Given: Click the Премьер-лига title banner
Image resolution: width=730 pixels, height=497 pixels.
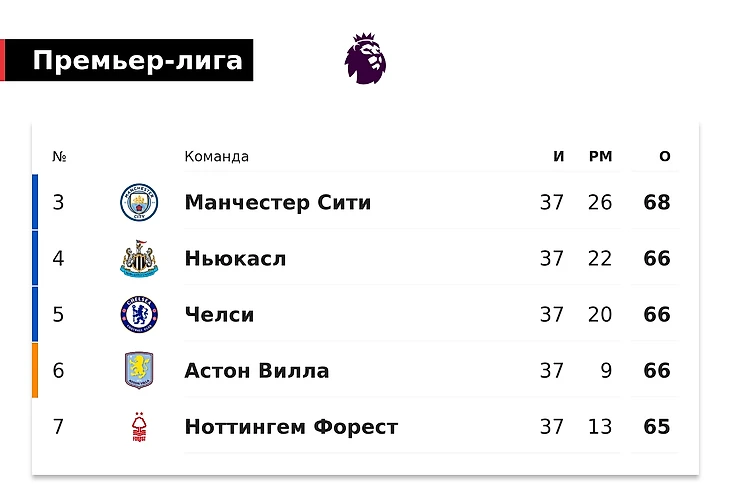Looking at the screenshot, I should pyautogui.click(x=127, y=60).
